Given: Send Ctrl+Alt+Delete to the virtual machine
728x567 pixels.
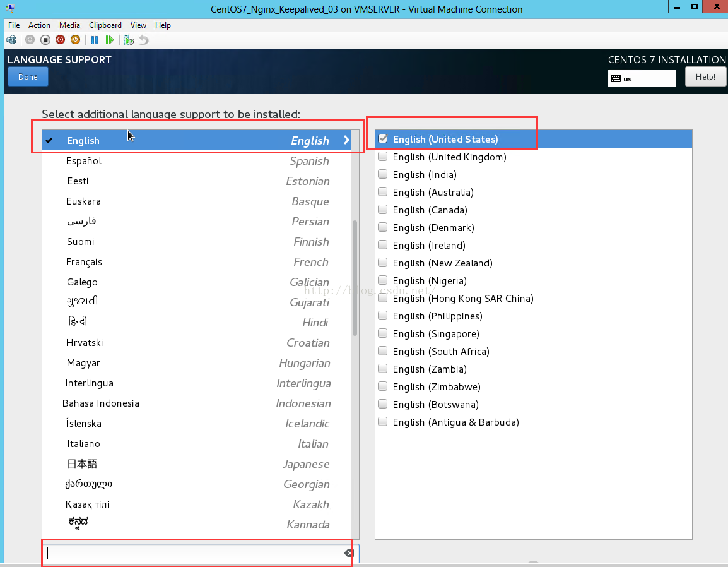Looking at the screenshot, I should (11, 40).
